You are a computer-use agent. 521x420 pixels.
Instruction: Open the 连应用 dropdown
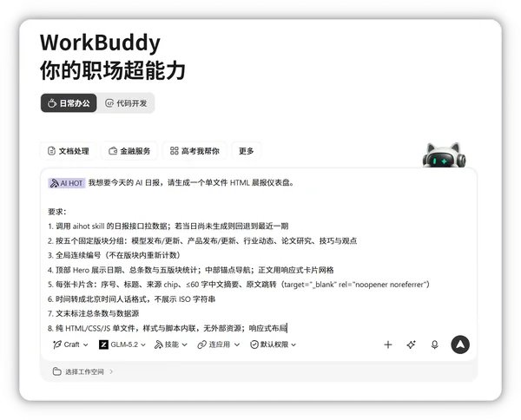pos(218,345)
